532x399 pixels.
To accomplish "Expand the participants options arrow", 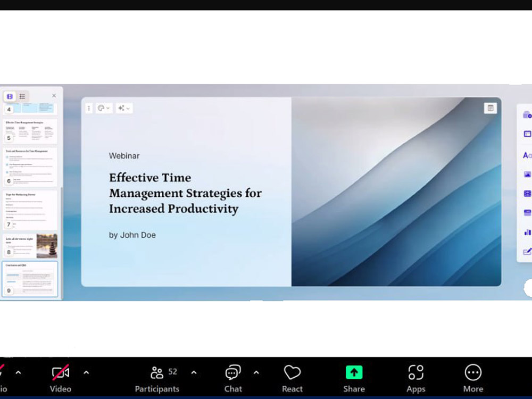I will (194, 372).
